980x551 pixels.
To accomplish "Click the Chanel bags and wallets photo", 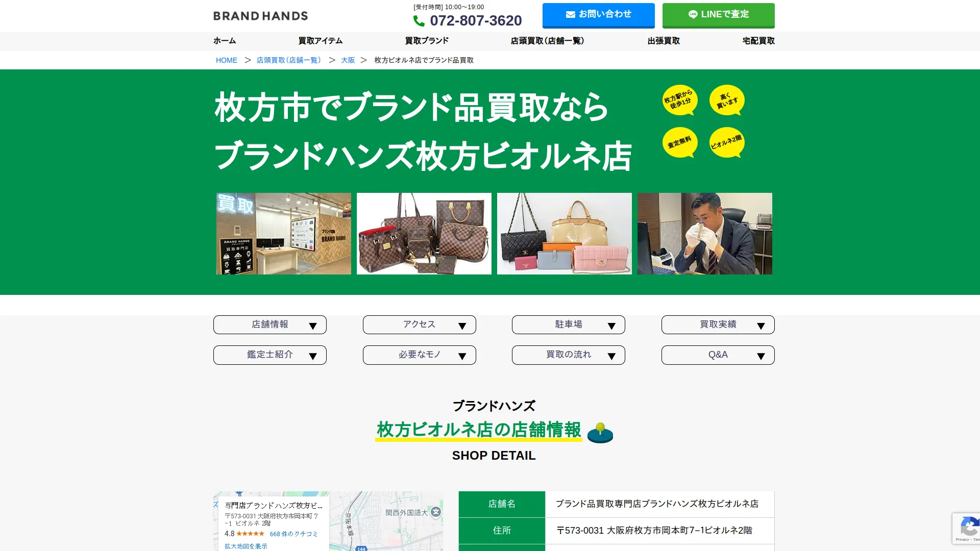I will coord(565,234).
